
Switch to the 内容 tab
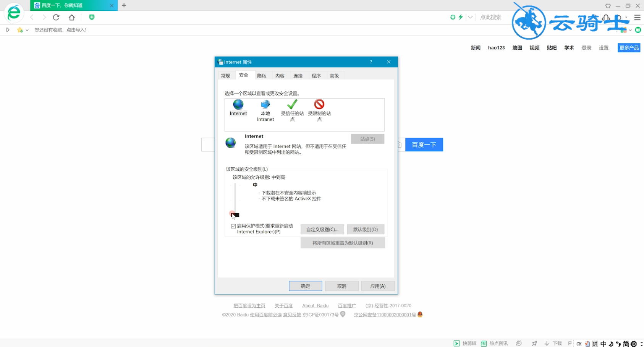pyautogui.click(x=280, y=76)
